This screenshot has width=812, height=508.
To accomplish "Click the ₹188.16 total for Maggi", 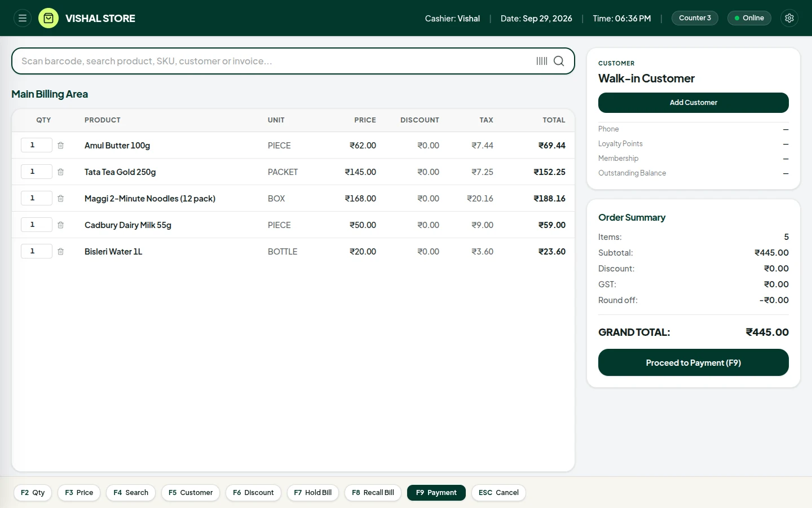I will pyautogui.click(x=549, y=199).
